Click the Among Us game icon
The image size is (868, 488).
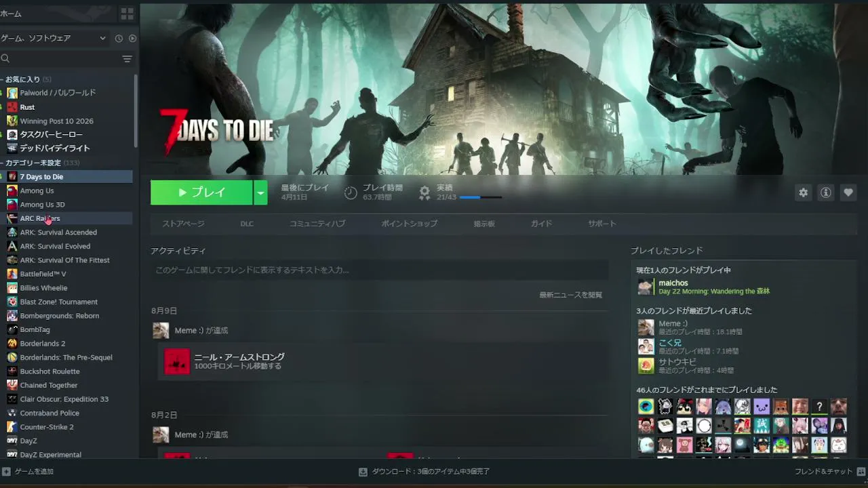click(12, 190)
